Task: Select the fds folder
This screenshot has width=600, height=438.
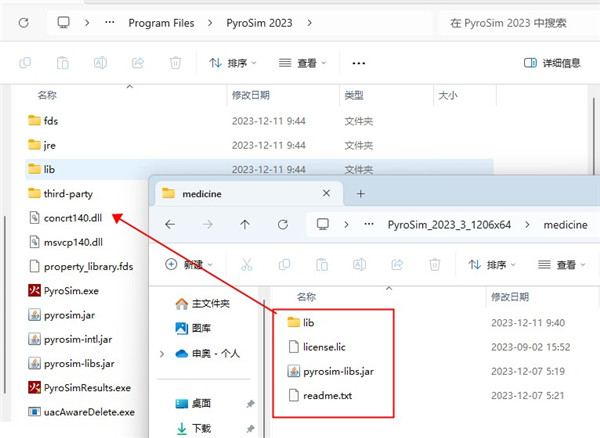Action: [x=43, y=121]
